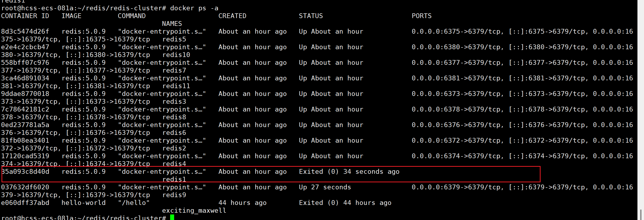
Task: Click the container name redis4
Action: click(x=174, y=164)
